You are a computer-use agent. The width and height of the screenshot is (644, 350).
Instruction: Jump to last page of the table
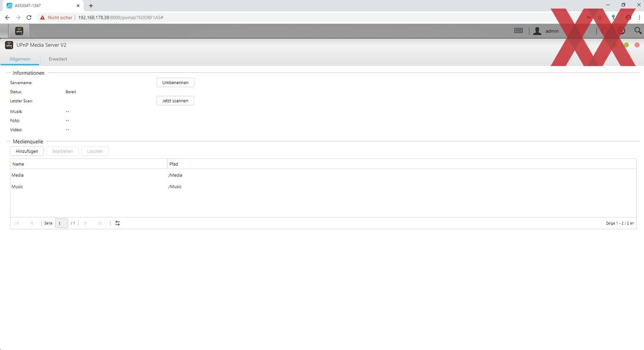[100, 223]
